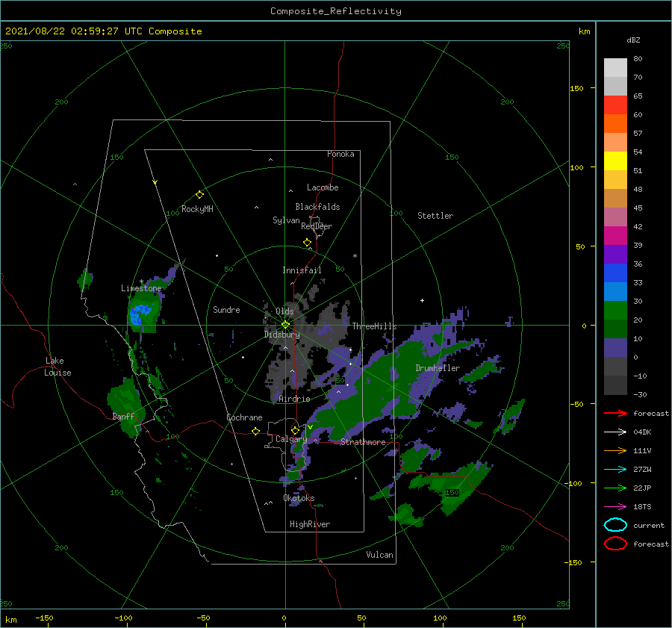This screenshot has height=628, width=672.
Task: Select the red forecast ellipse symbol
Action: [615, 544]
